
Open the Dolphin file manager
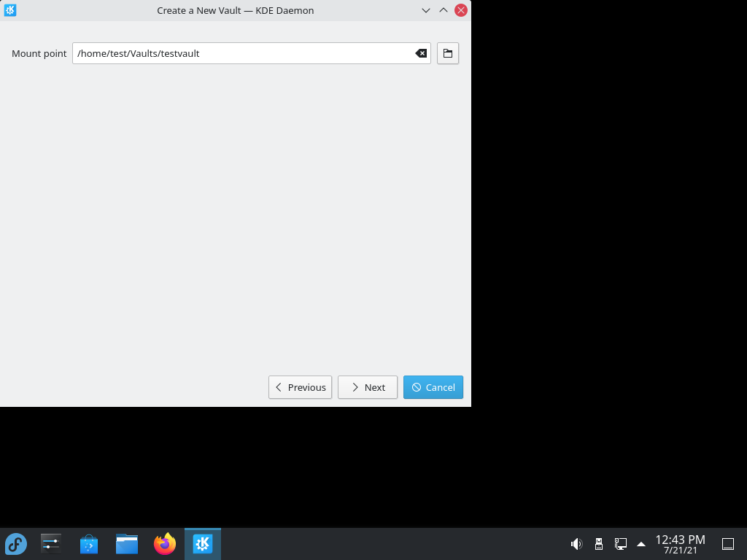[127, 544]
